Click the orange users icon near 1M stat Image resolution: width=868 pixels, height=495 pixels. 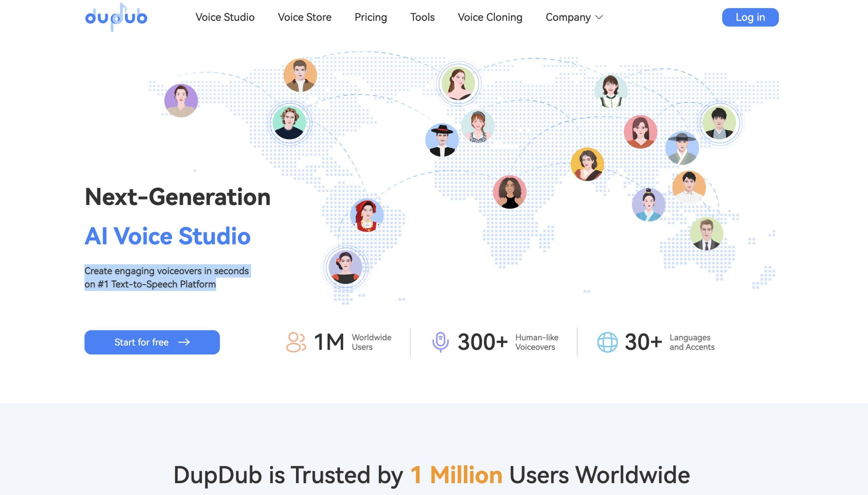296,342
